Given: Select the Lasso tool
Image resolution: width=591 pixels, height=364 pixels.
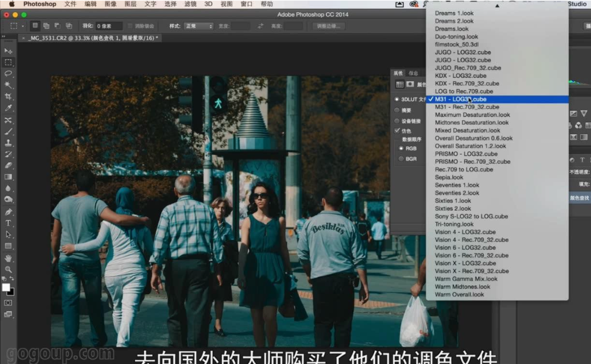Looking at the screenshot, I should [8, 74].
